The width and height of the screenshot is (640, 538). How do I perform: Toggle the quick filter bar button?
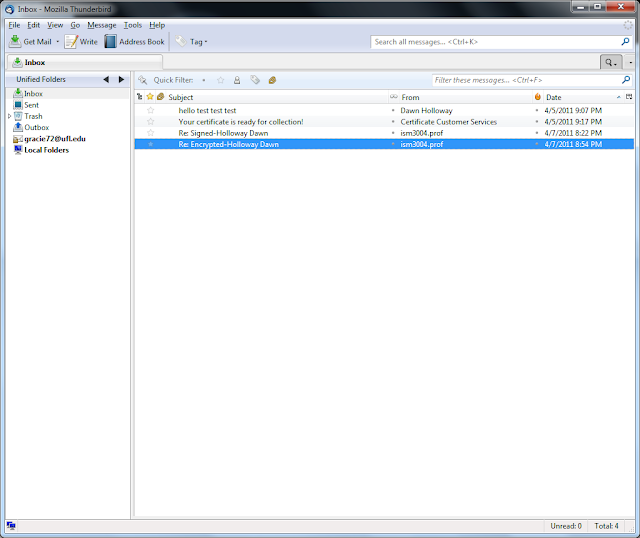(611, 62)
